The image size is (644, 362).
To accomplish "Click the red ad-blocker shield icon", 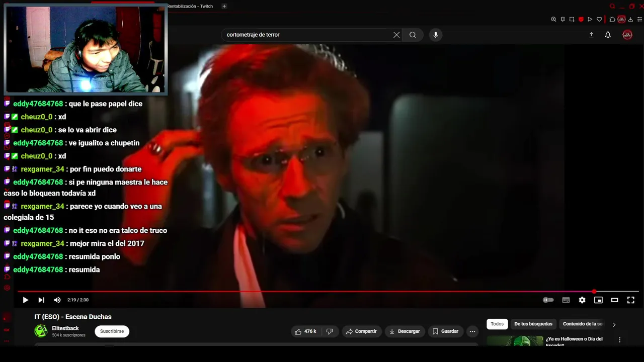I will point(581,20).
